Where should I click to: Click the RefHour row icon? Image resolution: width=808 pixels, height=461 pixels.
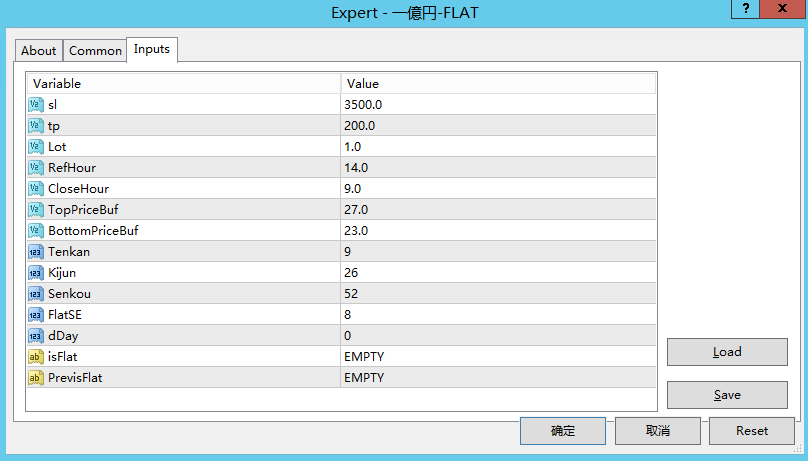coord(35,168)
